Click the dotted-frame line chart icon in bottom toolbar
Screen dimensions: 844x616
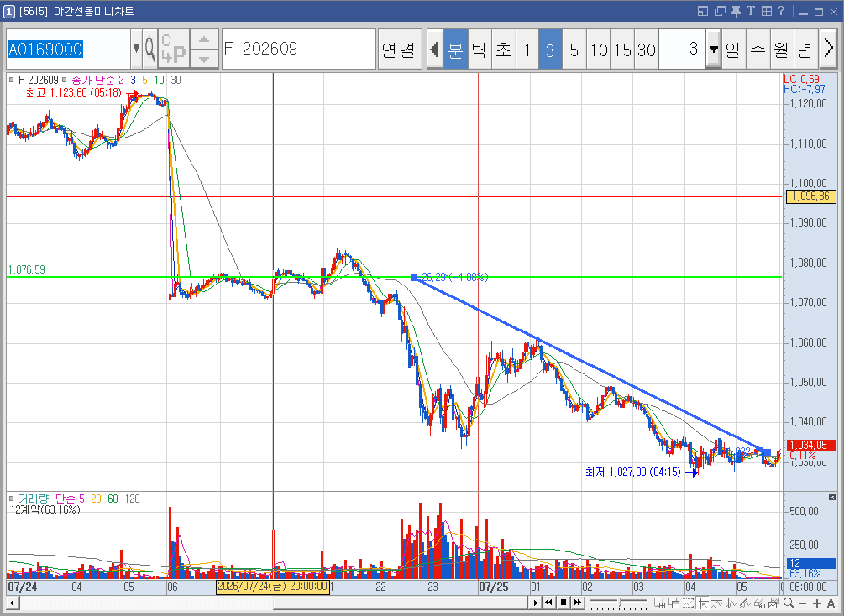[x=688, y=603]
